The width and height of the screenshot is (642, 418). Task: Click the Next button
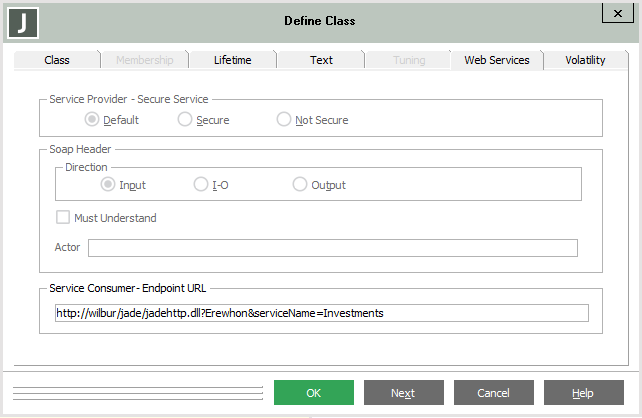click(x=403, y=393)
